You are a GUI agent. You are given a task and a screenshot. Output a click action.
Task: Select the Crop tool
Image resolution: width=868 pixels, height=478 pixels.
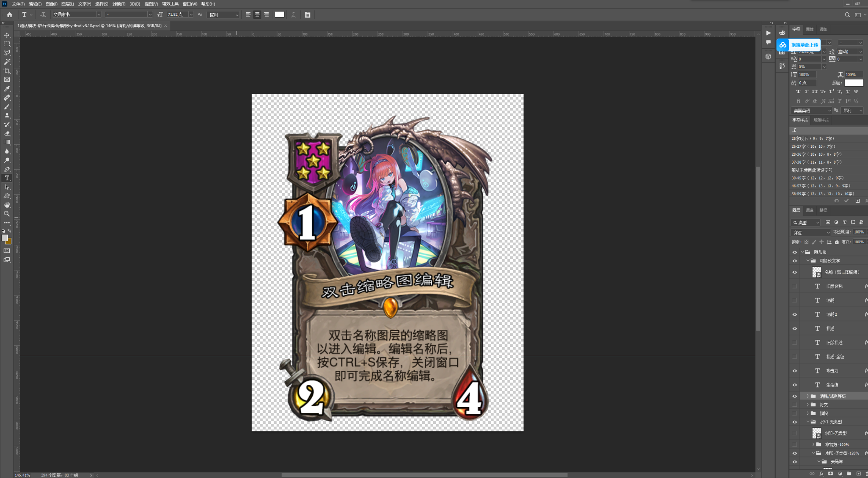click(x=7, y=71)
